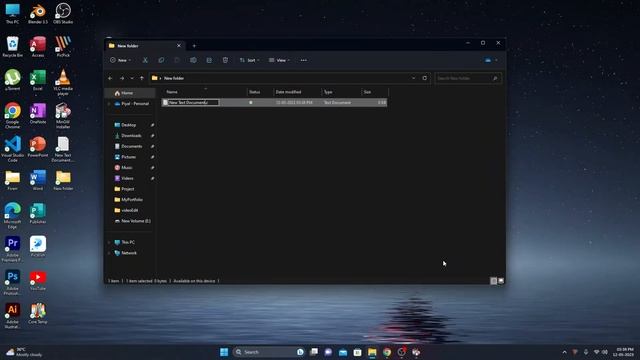Select Adobe Photoshop desktop icon

click(x=13, y=283)
